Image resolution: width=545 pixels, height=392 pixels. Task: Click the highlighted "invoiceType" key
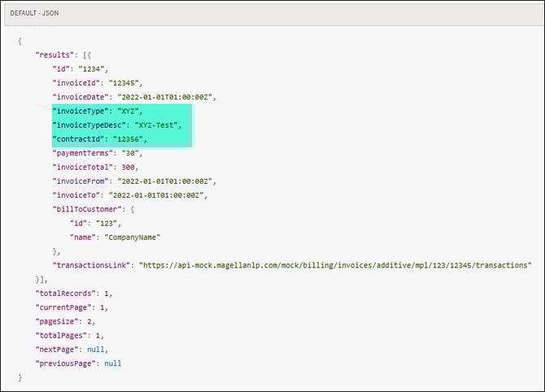81,111
